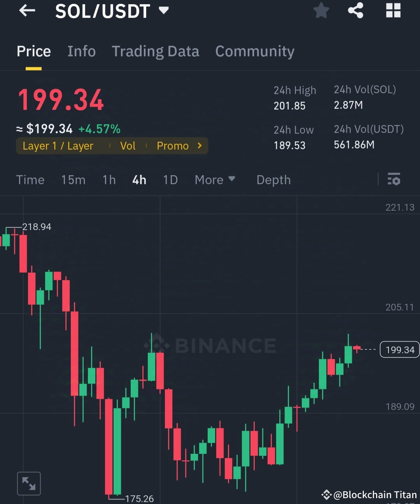Tap the back arrow to exit chart
This screenshot has height=504, width=420.
point(26,10)
